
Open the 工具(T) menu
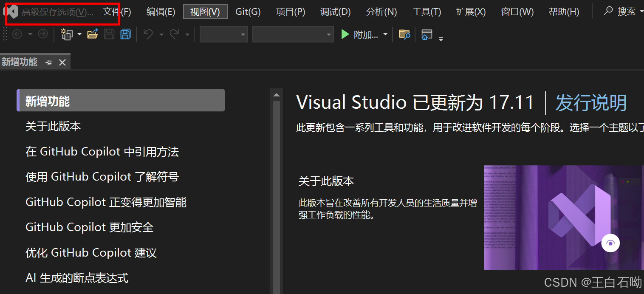[x=427, y=11]
